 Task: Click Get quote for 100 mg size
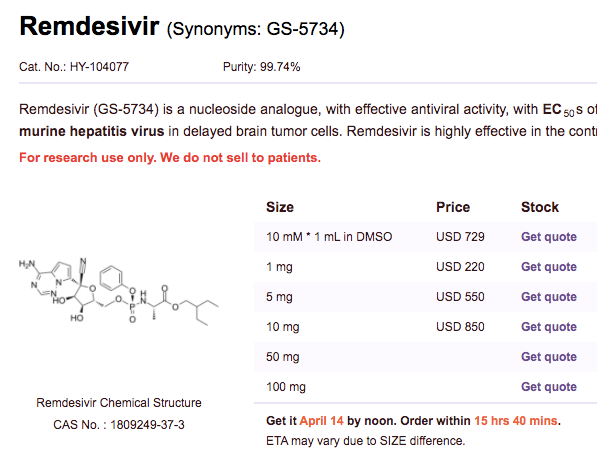[549, 387]
